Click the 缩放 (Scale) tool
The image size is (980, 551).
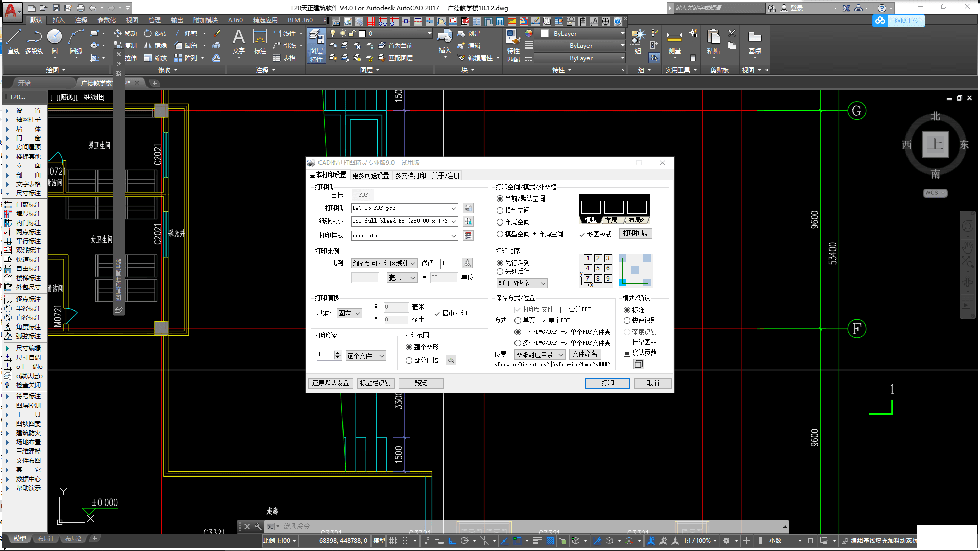click(155, 58)
